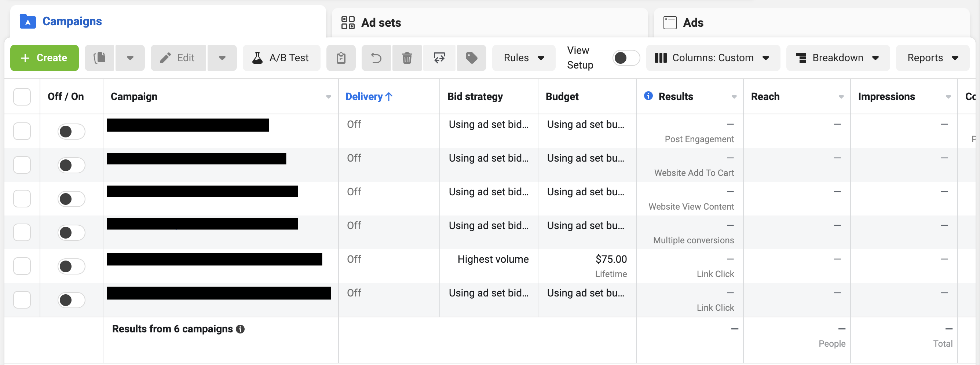980x365 pixels.
Task: Toggle the View Setup switch
Action: [626, 58]
